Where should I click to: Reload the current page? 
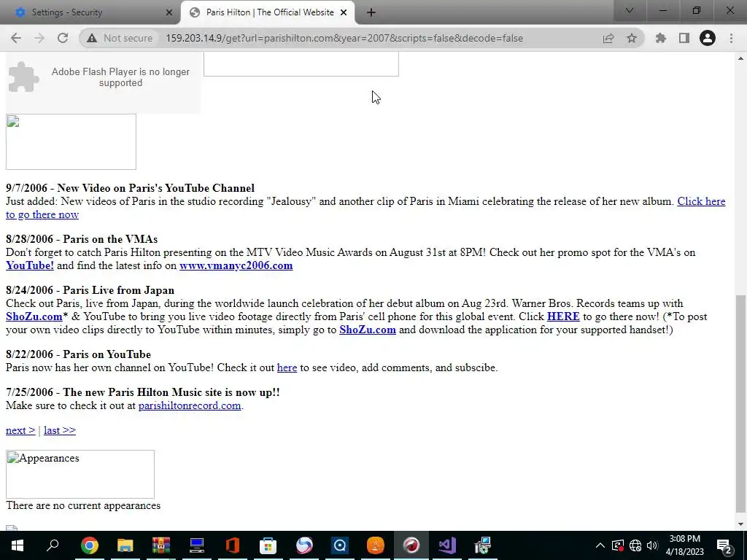click(63, 38)
